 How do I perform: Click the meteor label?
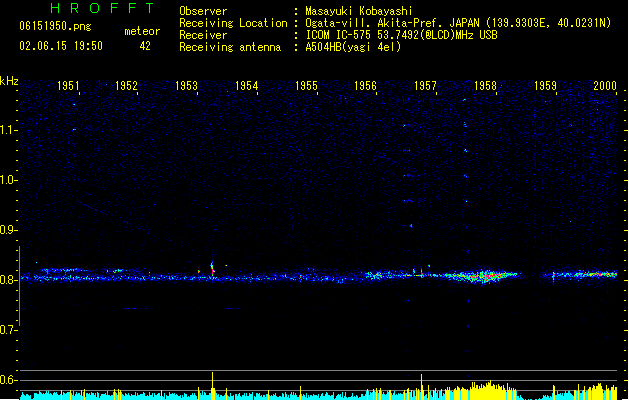point(142,31)
